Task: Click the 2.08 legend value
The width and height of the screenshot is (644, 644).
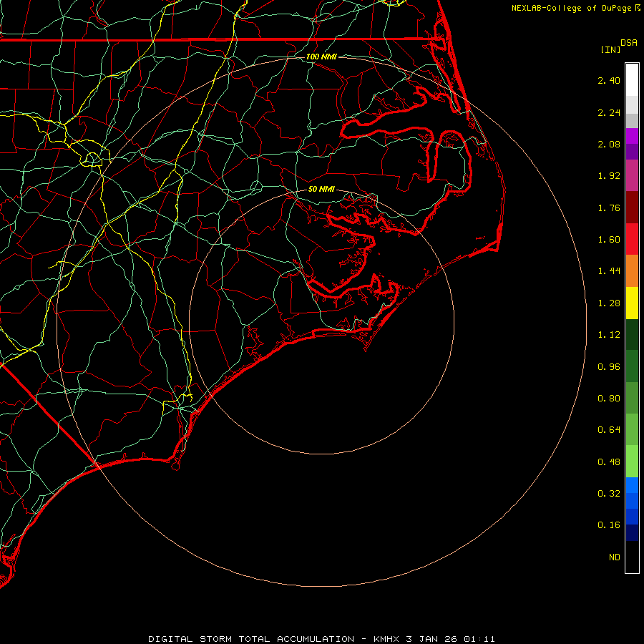Action: click(x=609, y=144)
